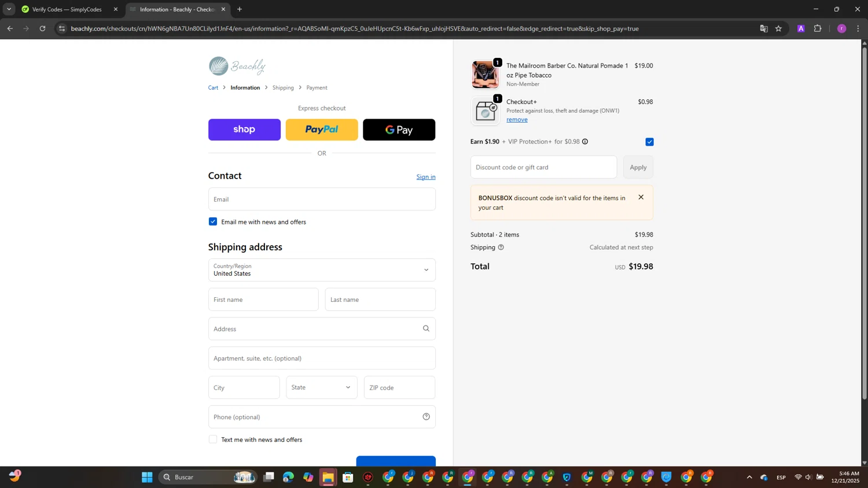Open the clock showing 5:46 AM
Viewport: 868px width, 488px height.
click(x=845, y=477)
